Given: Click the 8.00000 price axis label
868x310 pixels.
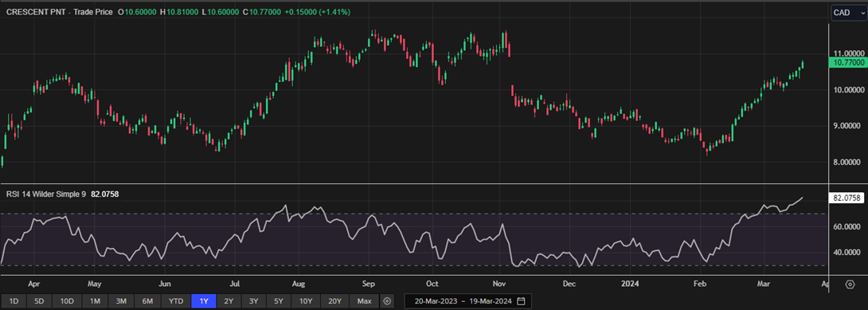Looking at the screenshot, I should pyautogui.click(x=847, y=163).
